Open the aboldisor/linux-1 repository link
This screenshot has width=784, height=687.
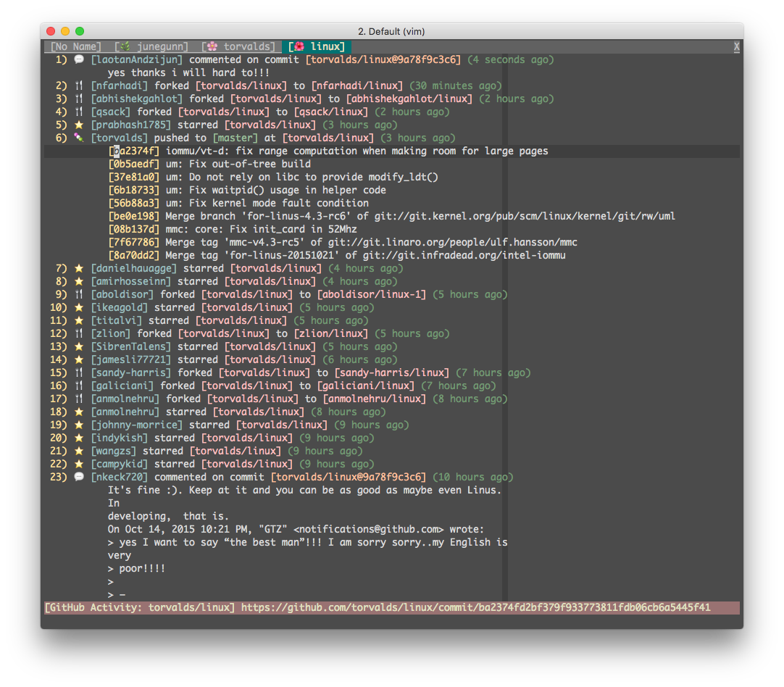click(x=372, y=294)
